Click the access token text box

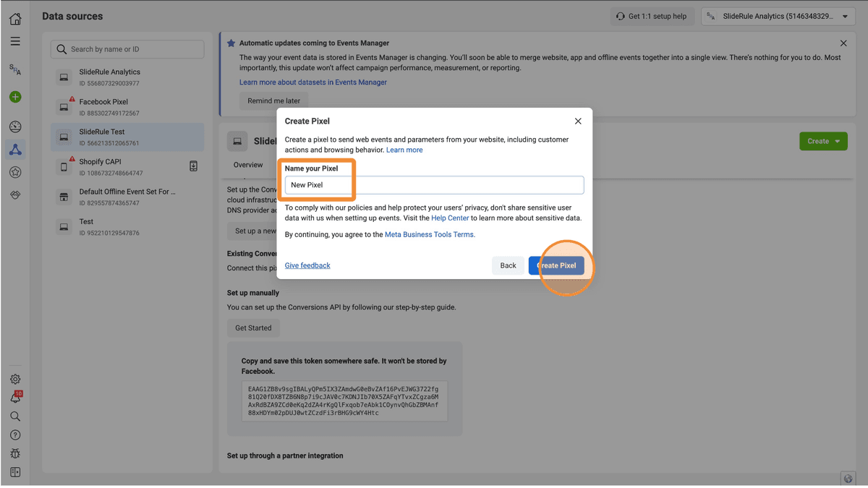[x=344, y=401]
